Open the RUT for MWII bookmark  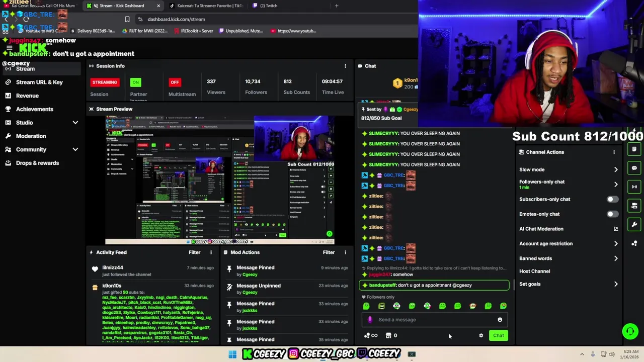coord(144,31)
